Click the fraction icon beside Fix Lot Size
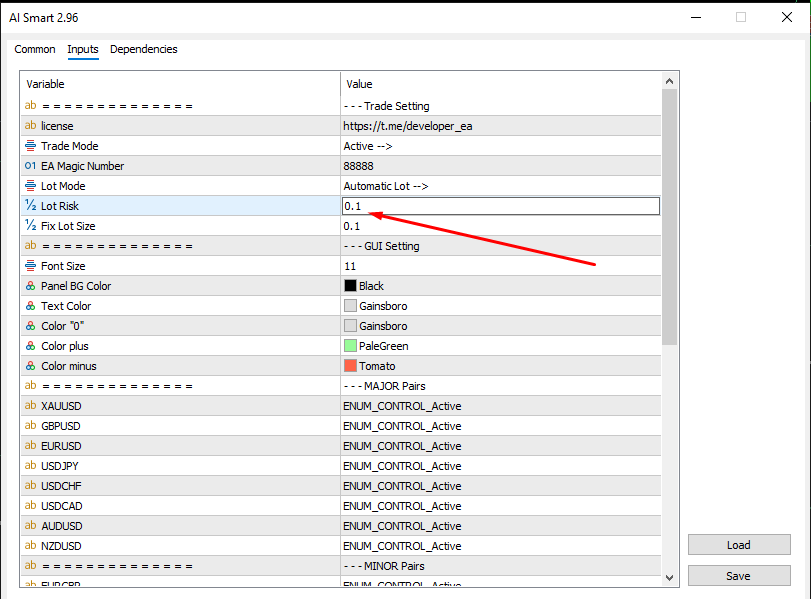 pyautogui.click(x=31, y=226)
